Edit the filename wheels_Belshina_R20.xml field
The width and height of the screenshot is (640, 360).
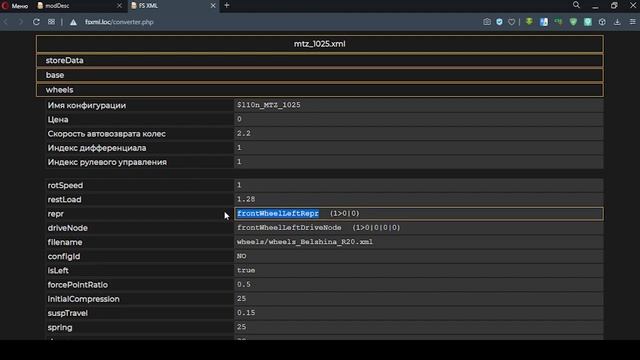coord(419,242)
